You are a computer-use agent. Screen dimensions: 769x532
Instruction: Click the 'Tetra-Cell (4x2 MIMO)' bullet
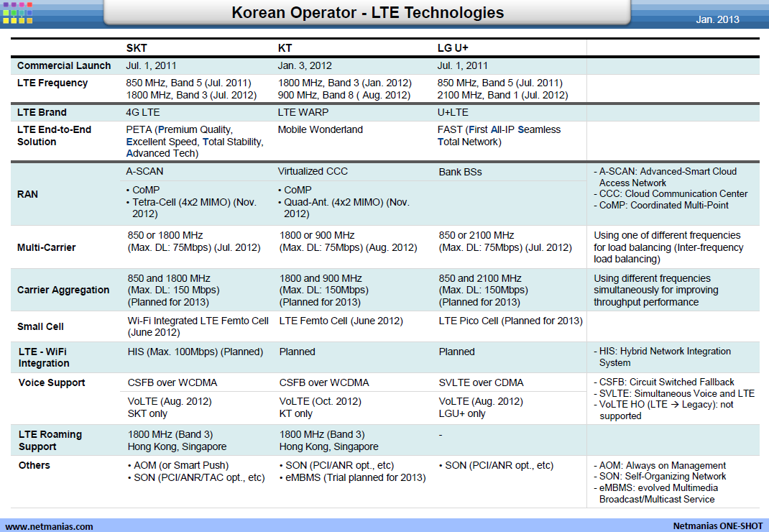[191, 208]
